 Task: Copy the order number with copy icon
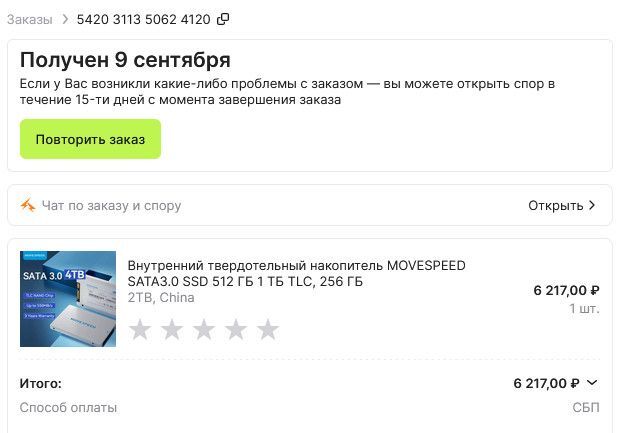click(223, 19)
